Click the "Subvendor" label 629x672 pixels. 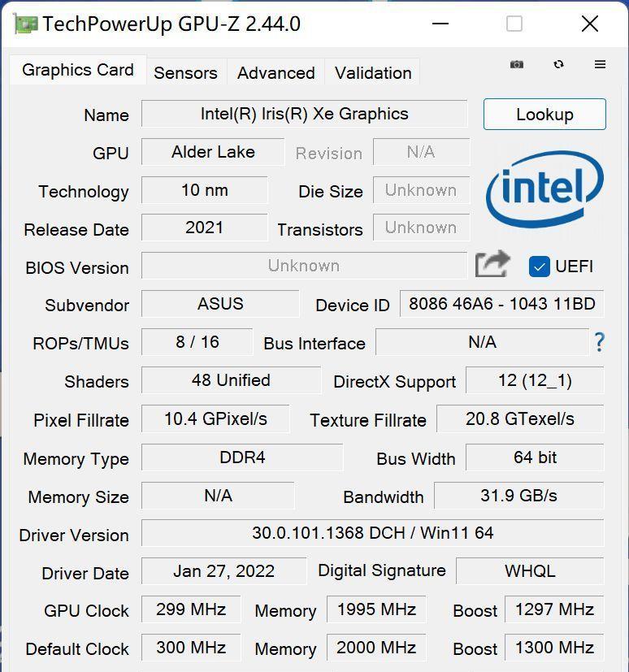point(87,306)
